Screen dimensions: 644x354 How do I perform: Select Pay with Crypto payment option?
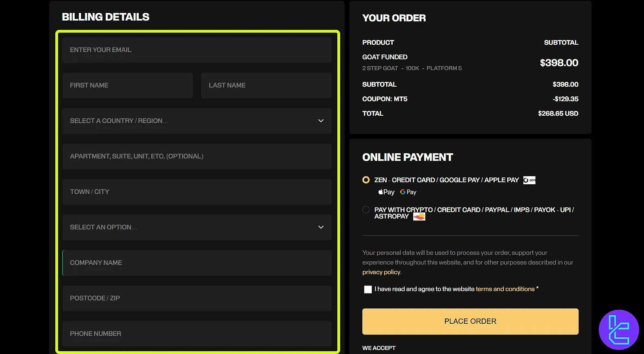(x=366, y=210)
